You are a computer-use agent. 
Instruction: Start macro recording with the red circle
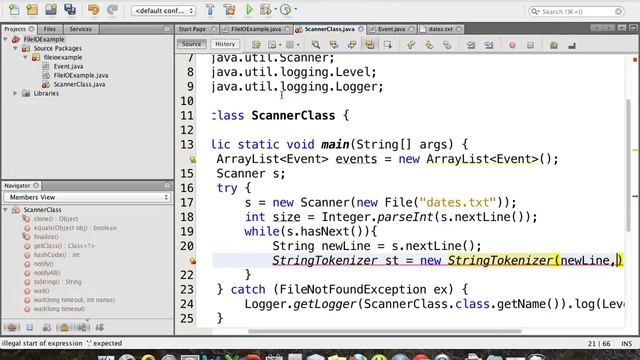coord(512,45)
